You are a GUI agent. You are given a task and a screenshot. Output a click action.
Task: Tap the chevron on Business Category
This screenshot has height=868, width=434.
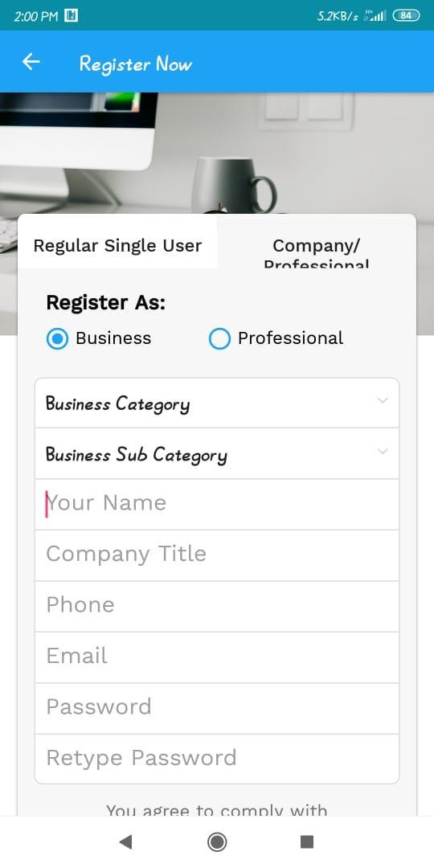click(x=383, y=400)
